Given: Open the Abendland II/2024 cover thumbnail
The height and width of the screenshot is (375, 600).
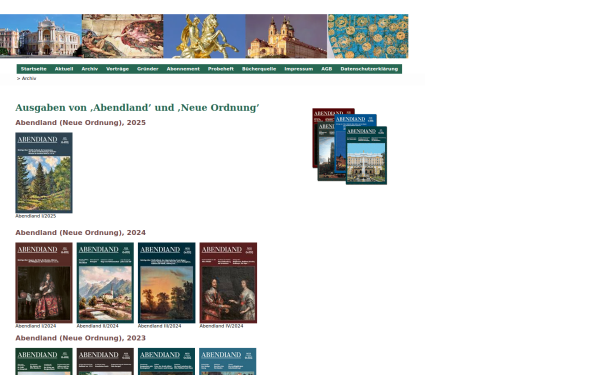Looking at the screenshot, I should [x=105, y=283].
